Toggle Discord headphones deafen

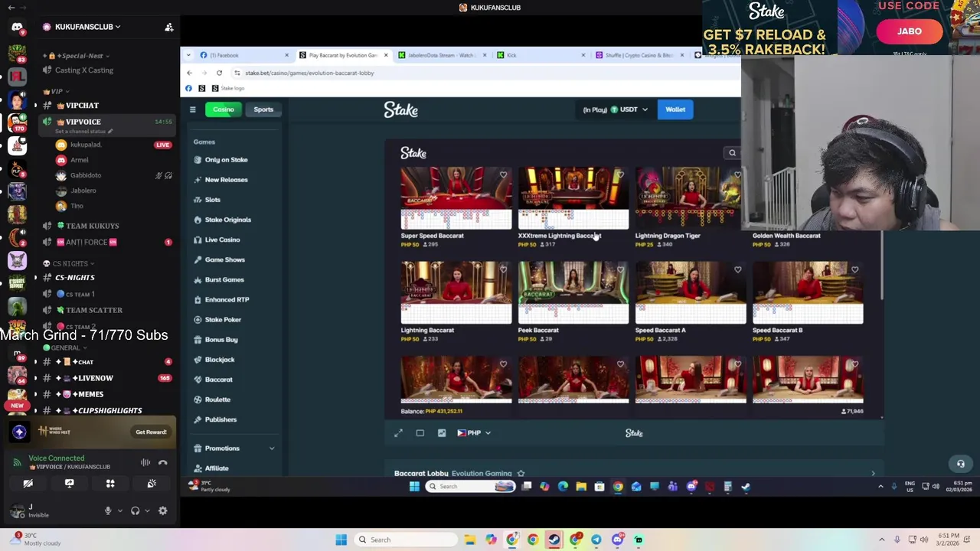click(x=136, y=511)
